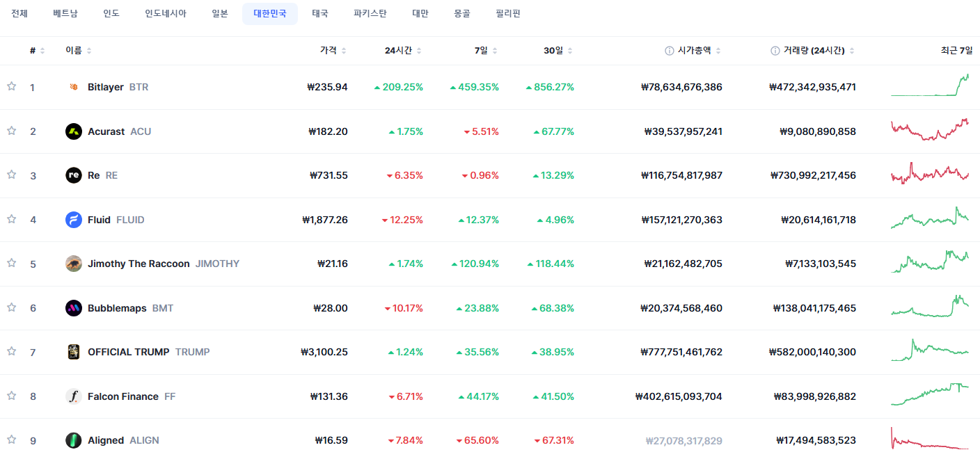Screen dimensions: 980x459
Task: Click Falcon Finance market cap ₩402,615,093,704
Action: click(x=679, y=396)
